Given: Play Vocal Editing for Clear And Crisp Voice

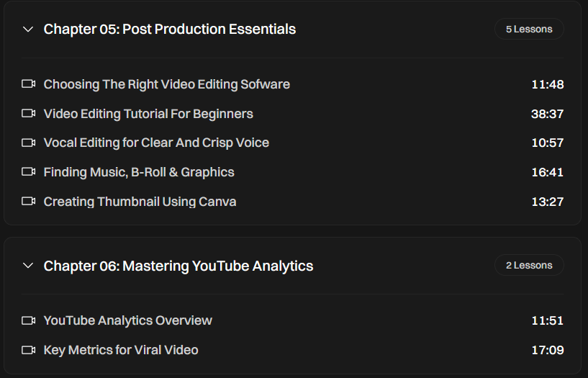Looking at the screenshot, I should [156, 143].
